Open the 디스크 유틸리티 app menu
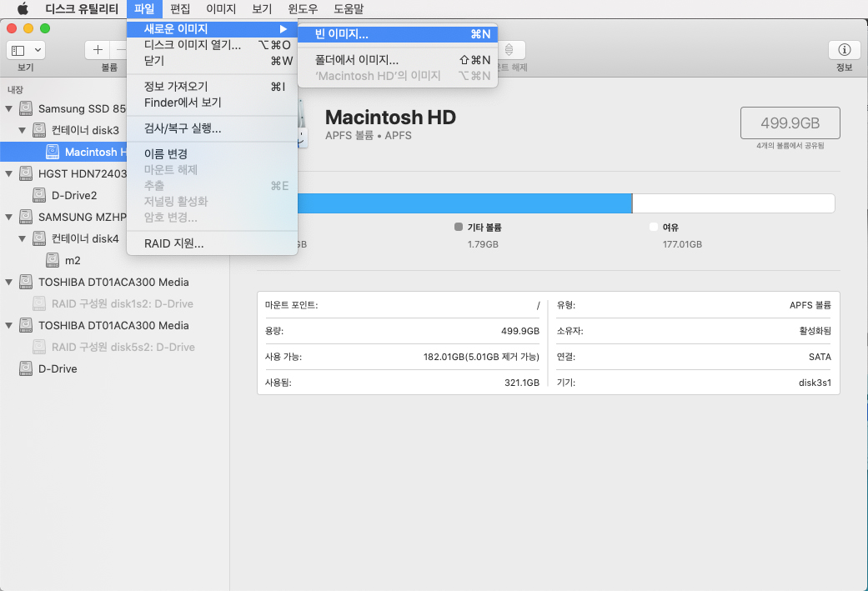The width and height of the screenshot is (868, 591). point(82,9)
